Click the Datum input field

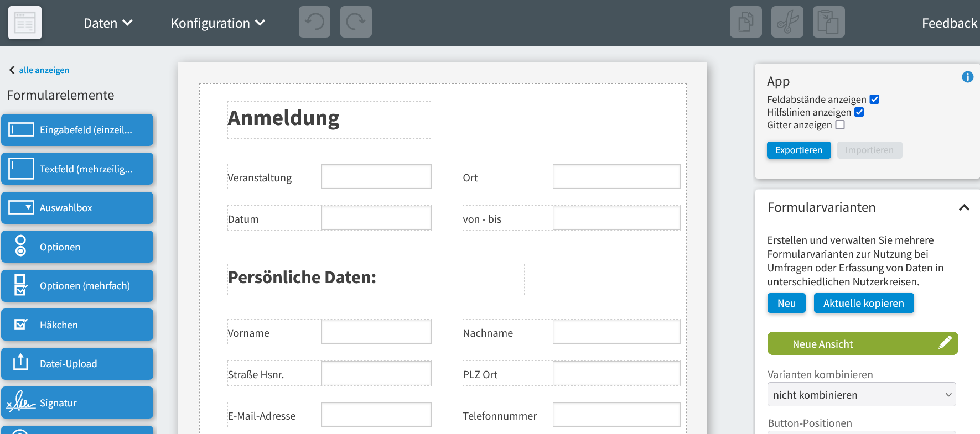coord(376,218)
